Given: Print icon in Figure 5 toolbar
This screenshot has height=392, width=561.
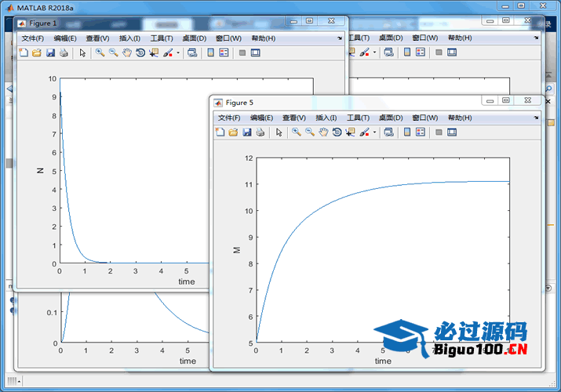Looking at the screenshot, I should (x=260, y=132).
